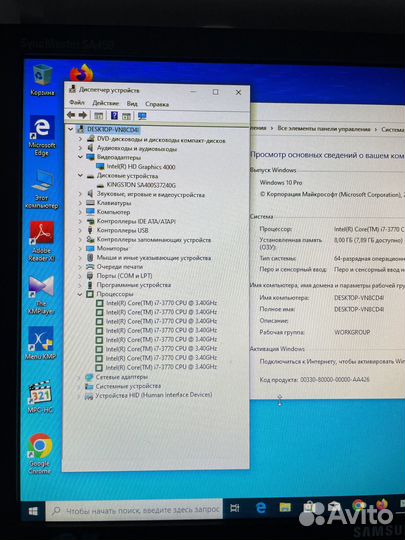This screenshot has width=405, height=540.
Task: Expand Звуковые, игровые и видеоустройства
Action: (x=80, y=194)
